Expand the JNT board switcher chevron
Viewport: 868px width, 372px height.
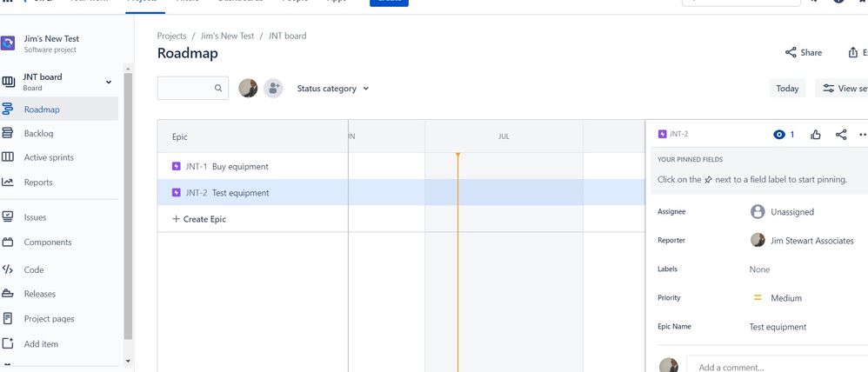[109, 82]
